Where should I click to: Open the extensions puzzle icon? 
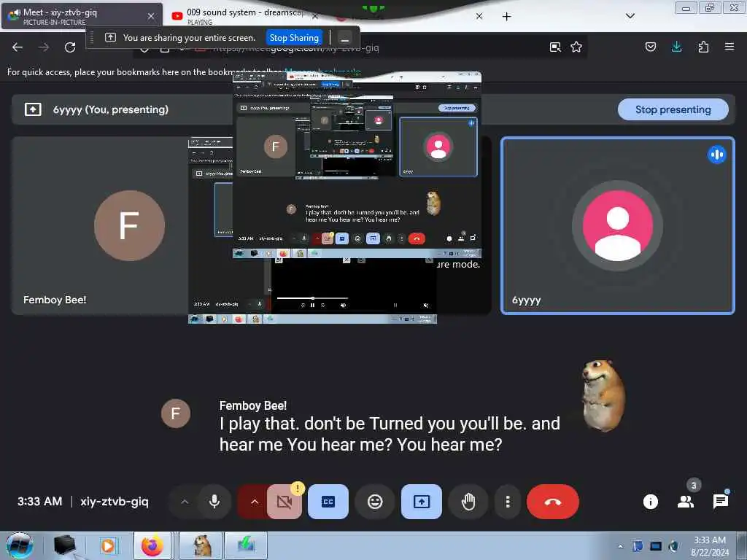pos(703,47)
